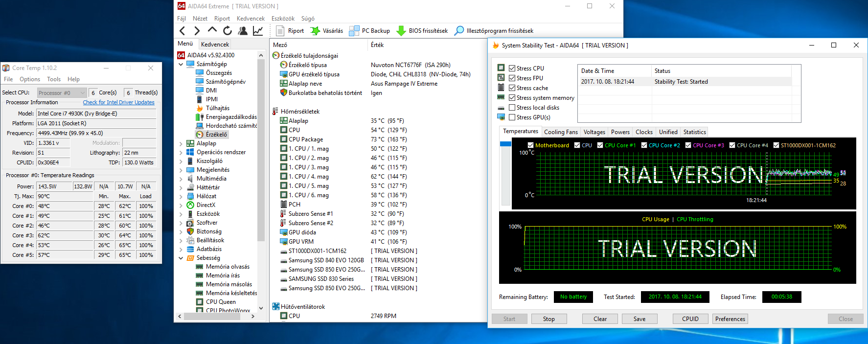Stop the stability test
The width and height of the screenshot is (868, 344).
[x=549, y=319]
